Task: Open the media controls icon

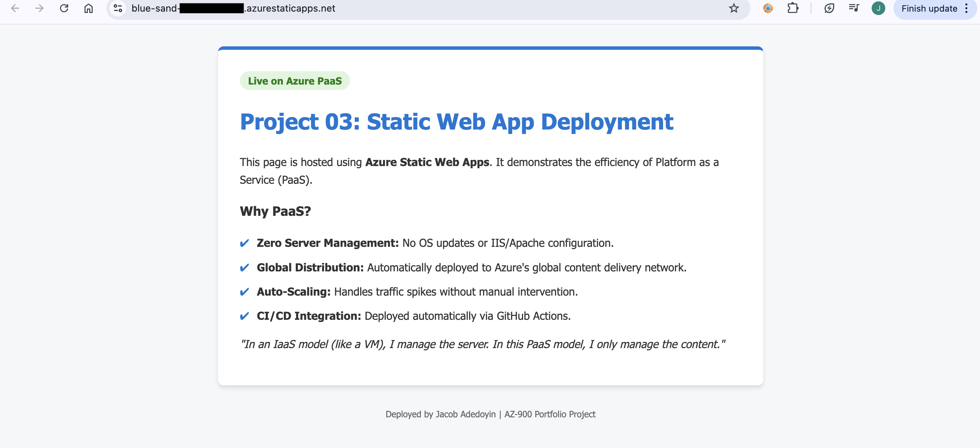Action: [854, 9]
